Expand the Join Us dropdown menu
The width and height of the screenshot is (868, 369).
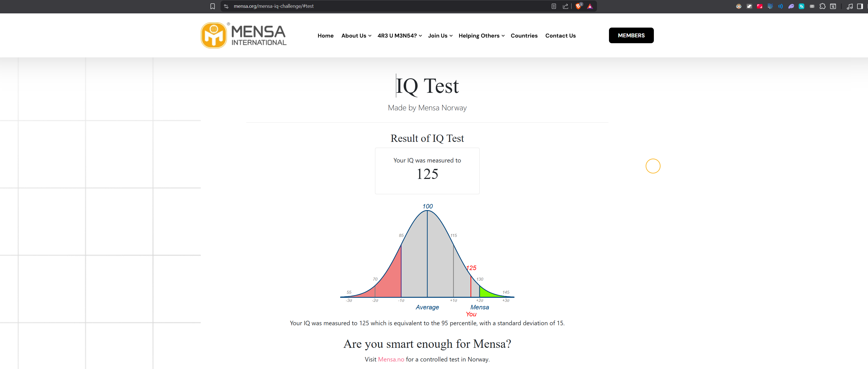point(440,36)
